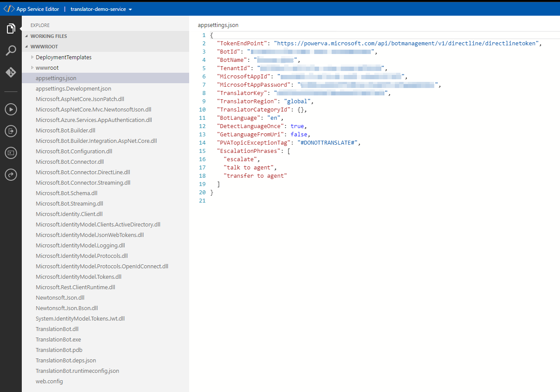This screenshot has width=560, height=392.
Task: Expand the DeploymentTemplates folder
Action: [x=63, y=57]
